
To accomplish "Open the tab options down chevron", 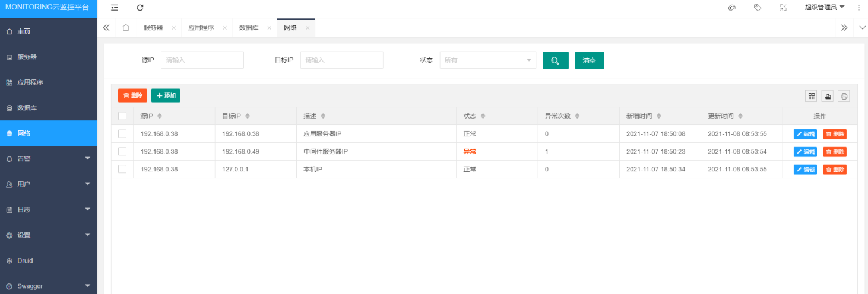I will tap(863, 28).
